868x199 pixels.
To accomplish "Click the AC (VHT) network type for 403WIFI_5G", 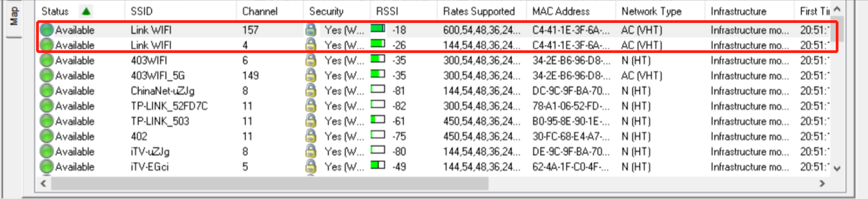I will [642, 75].
